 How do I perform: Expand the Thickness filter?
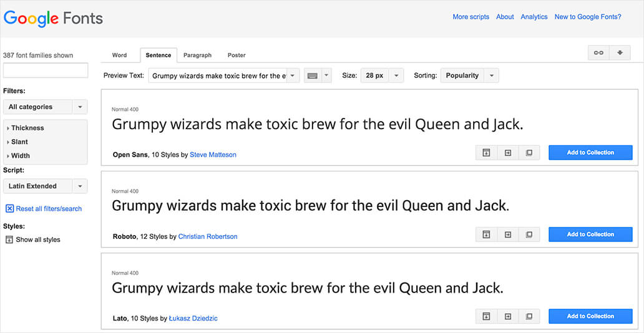[x=27, y=128]
